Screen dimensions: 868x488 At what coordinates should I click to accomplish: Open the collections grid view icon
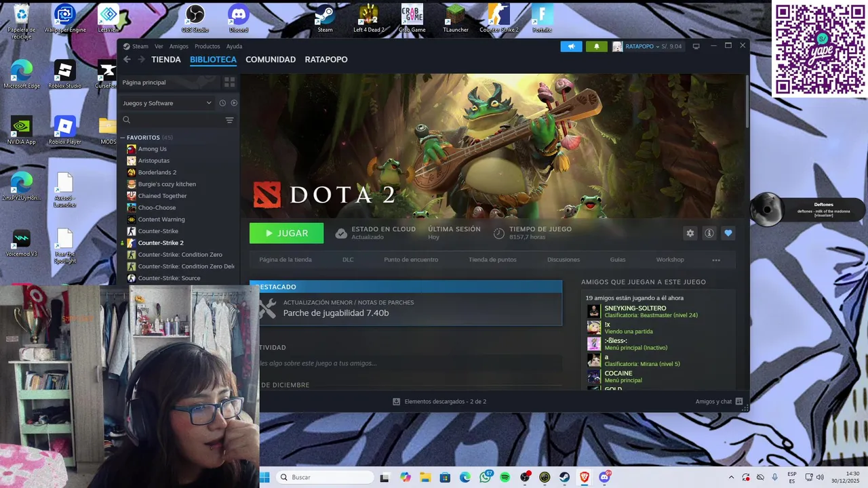click(x=230, y=82)
